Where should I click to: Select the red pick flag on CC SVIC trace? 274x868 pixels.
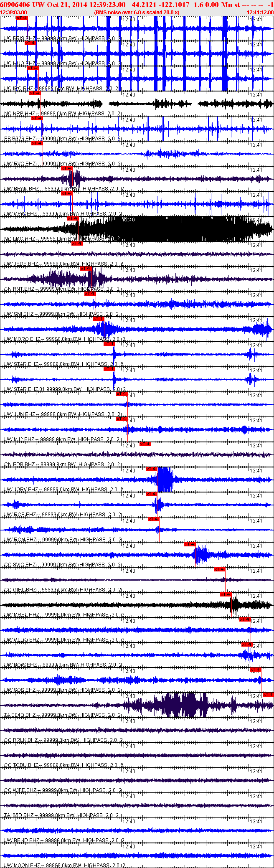pyautogui.click(x=190, y=544)
